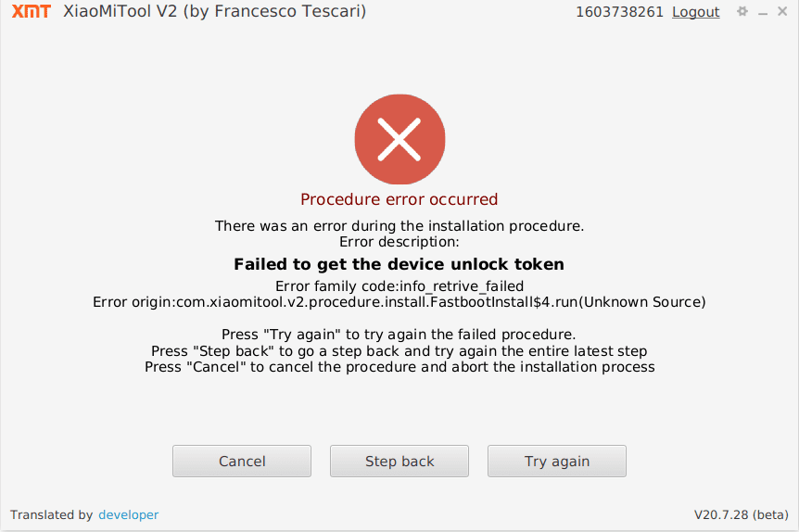Click the XMT logo icon
This screenshot has width=799, height=532.
coord(32,12)
